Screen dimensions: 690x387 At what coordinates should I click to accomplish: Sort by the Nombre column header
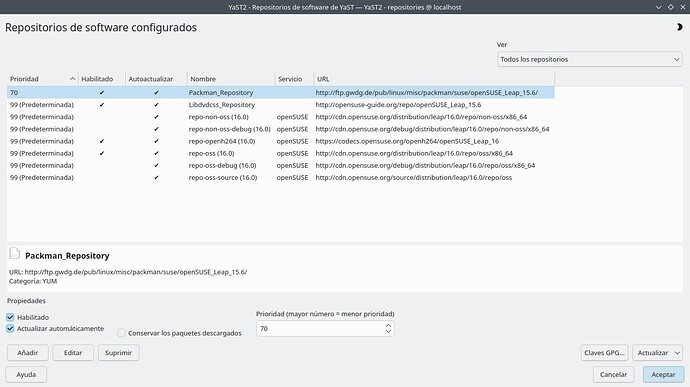pos(231,79)
